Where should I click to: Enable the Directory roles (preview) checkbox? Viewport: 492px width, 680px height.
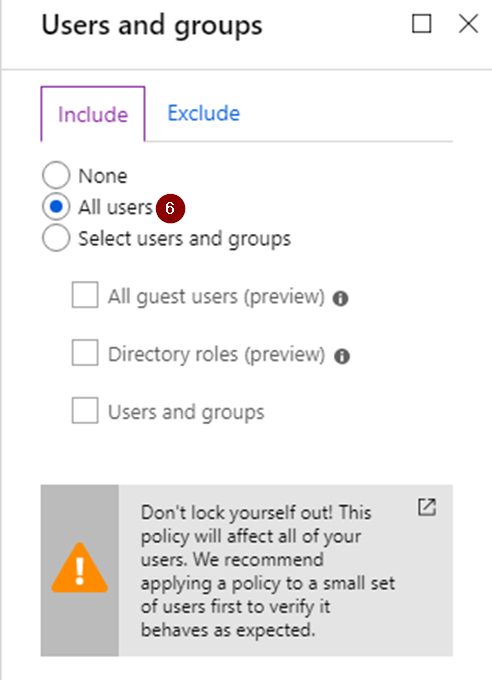(x=85, y=353)
